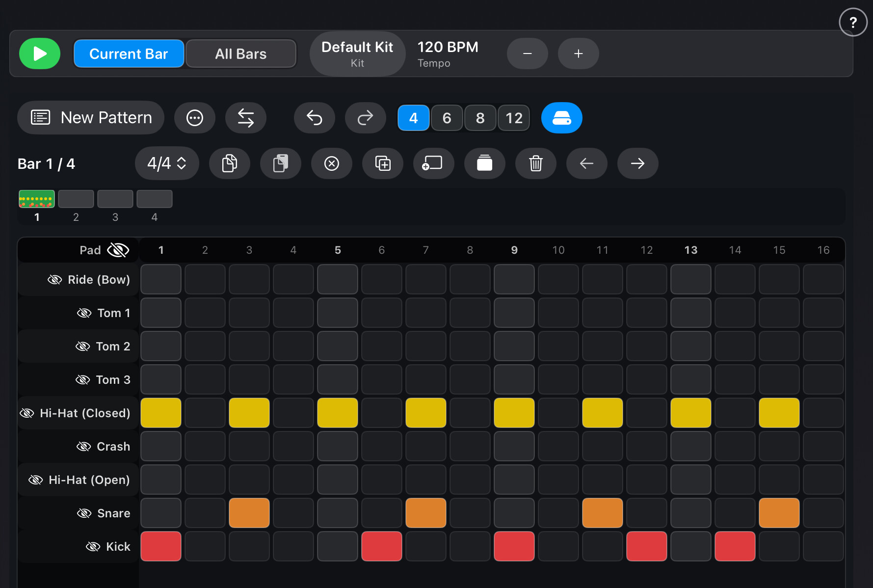Activate the Tom 1 cell at step 9
873x588 pixels.
coord(514,313)
